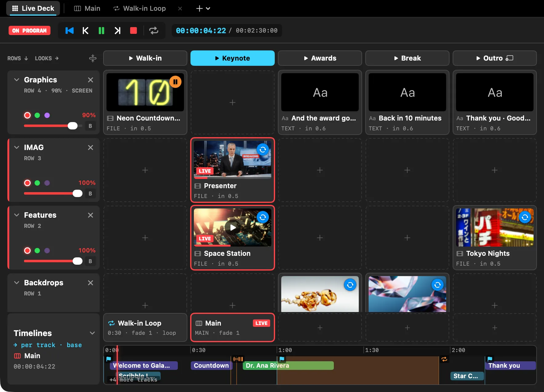Collapse the Graphics row
Image resolution: width=544 pixels, height=392 pixels.
[x=17, y=80]
